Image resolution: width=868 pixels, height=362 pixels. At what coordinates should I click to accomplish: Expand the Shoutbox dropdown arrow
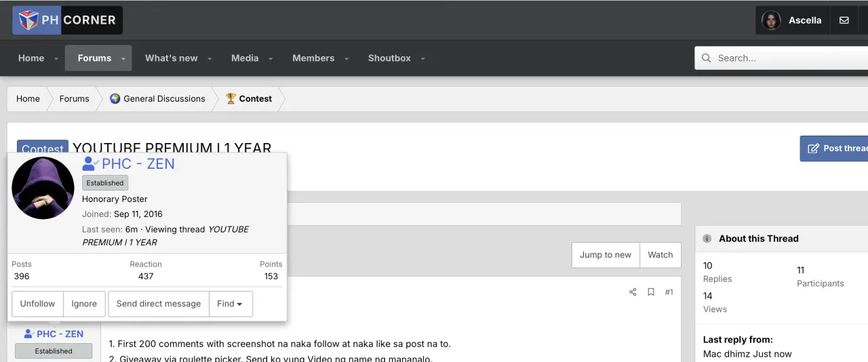(x=422, y=59)
